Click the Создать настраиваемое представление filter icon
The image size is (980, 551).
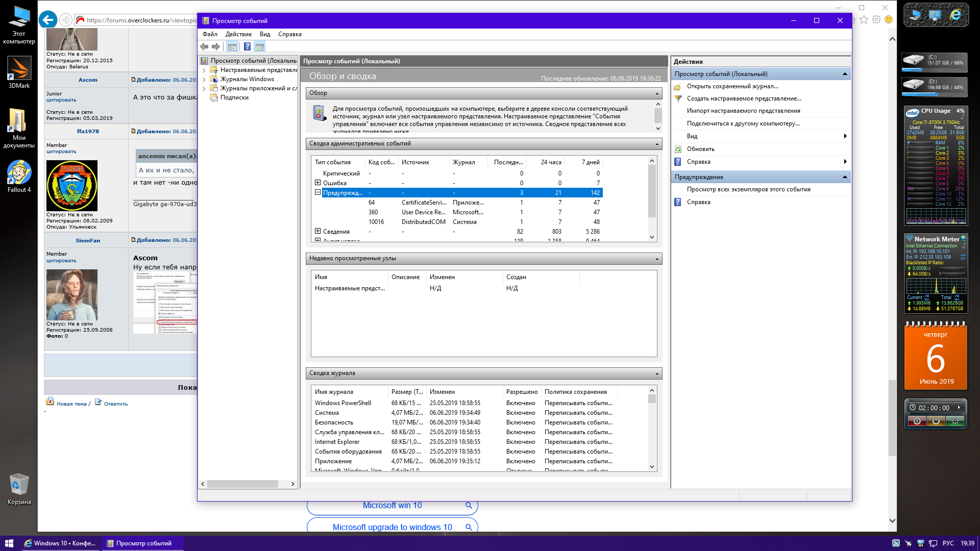coord(678,98)
